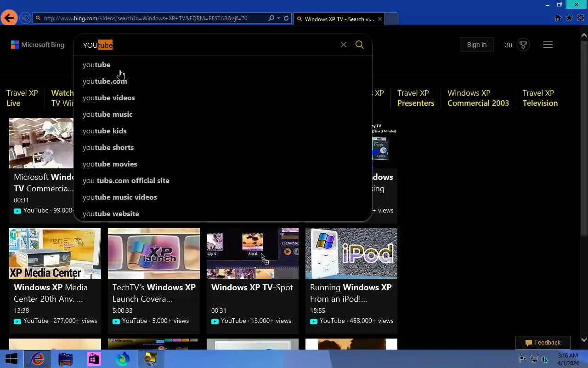This screenshot has height=368, width=588.
Task: Pick the 'youtube shorts' suggestion
Action: tap(223, 148)
